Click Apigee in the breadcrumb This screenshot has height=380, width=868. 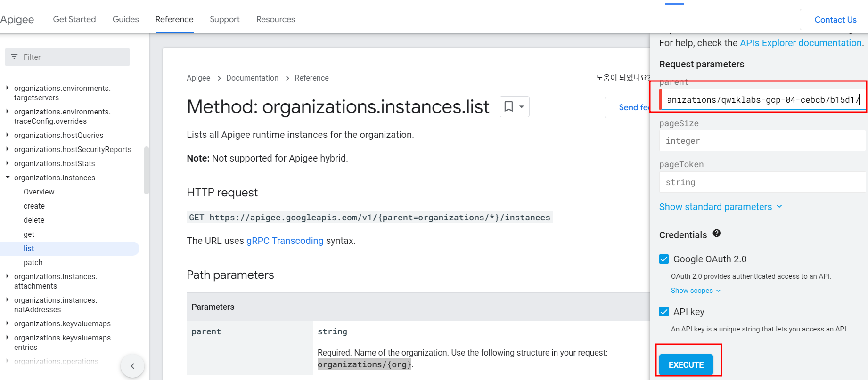tap(198, 78)
